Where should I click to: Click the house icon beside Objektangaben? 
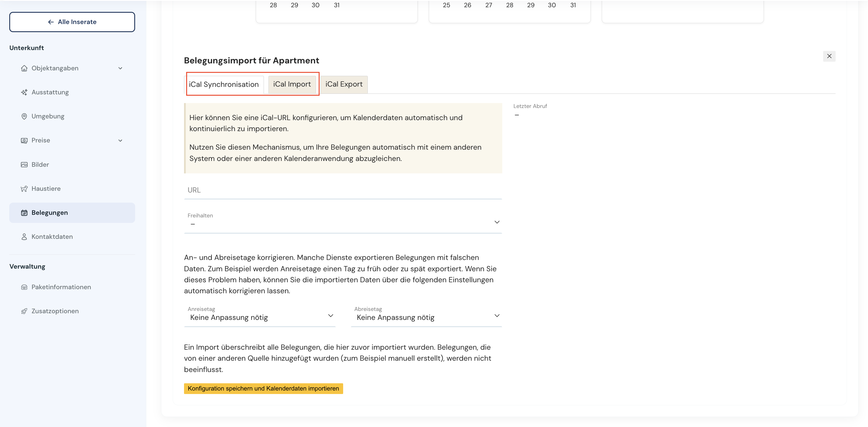[24, 68]
